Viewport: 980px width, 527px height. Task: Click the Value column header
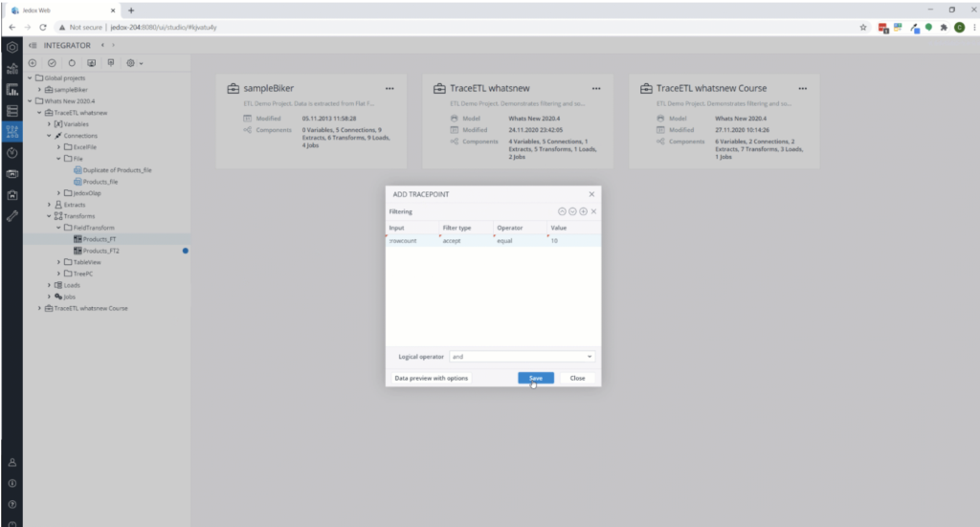(574, 228)
